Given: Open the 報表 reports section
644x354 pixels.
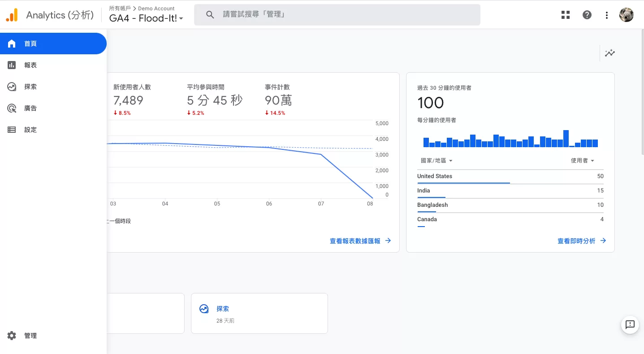Looking at the screenshot, I should pos(53,65).
